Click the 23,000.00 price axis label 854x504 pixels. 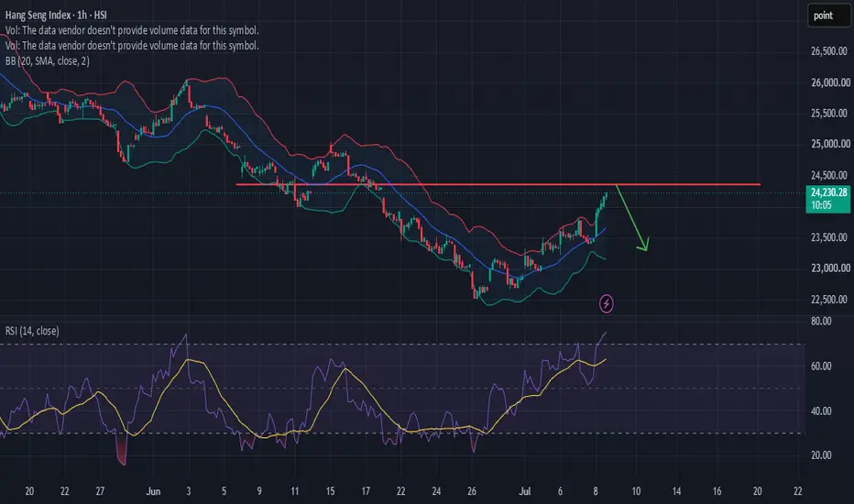click(830, 268)
